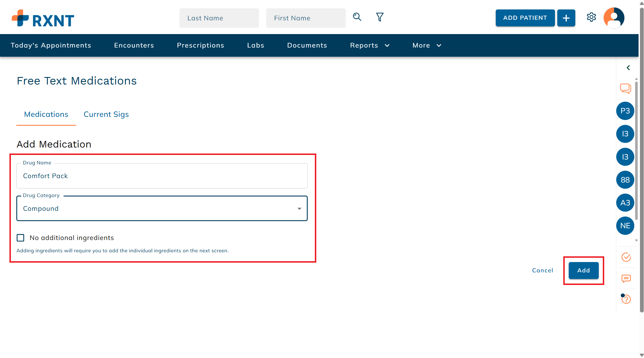Check the No additional ingredients checkbox
Image resolution: width=644 pixels, height=358 pixels.
tap(20, 238)
